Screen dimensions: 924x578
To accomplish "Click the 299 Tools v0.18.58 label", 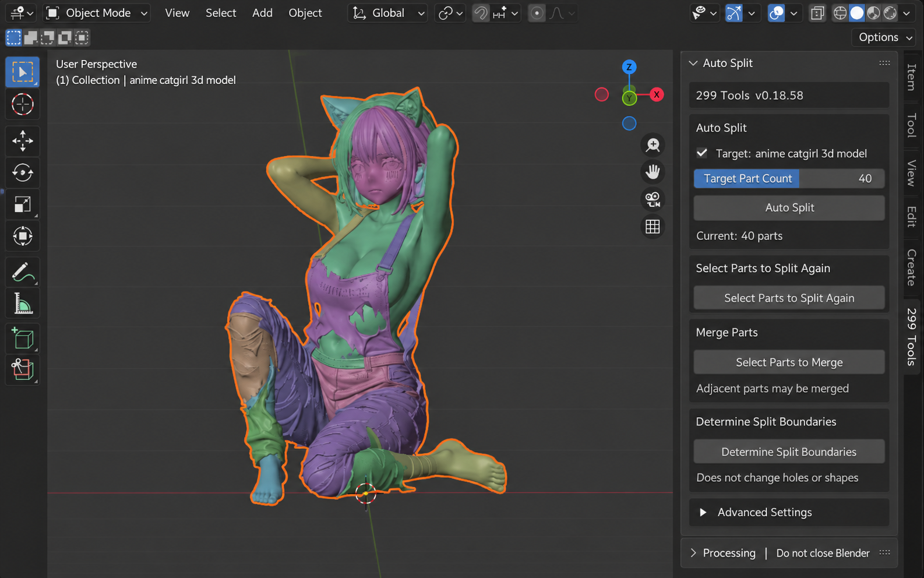I will [x=749, y=95].
